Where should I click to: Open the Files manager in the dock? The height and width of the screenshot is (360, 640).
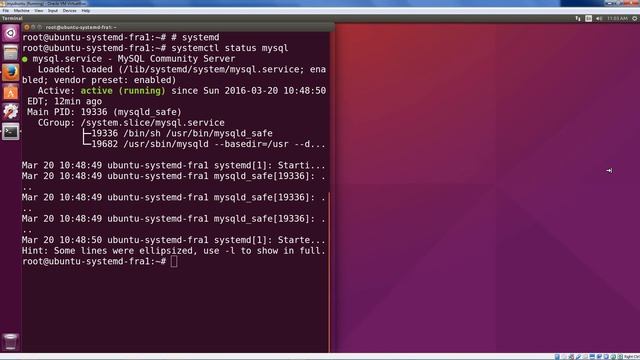point(11,53)
